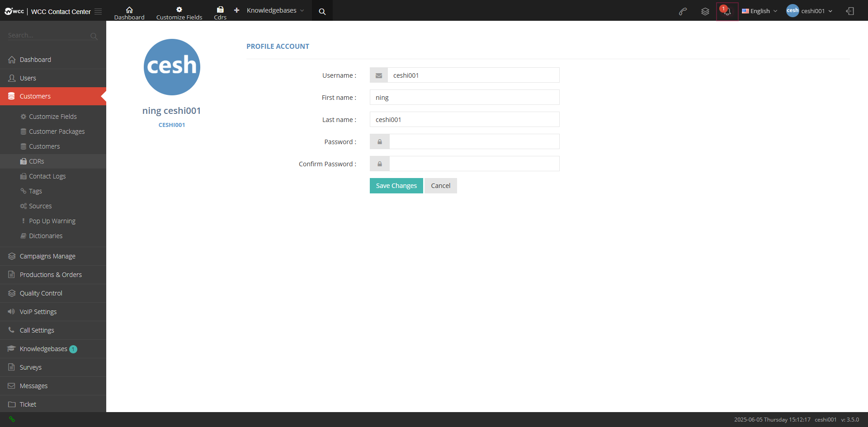The width and height of the screenshot is (868, 427).
Task: Open Customize Fields in top bar
Action: [x=179, y=13]
